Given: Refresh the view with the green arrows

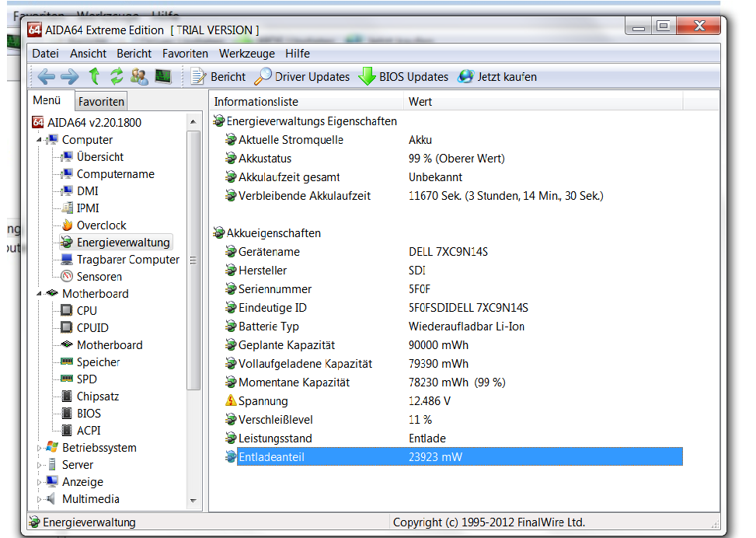Looking at the screenshot, I should click(x=117, y=76).
